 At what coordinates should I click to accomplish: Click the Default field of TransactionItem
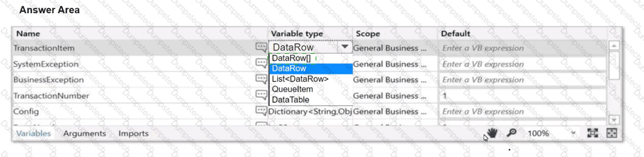point(522,48)
